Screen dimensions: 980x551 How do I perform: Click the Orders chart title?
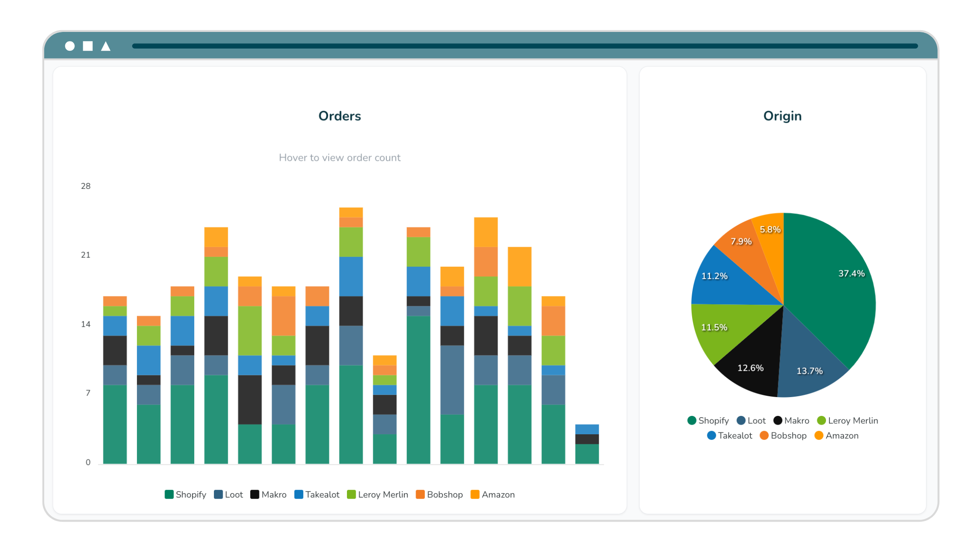tap(339, 116)
